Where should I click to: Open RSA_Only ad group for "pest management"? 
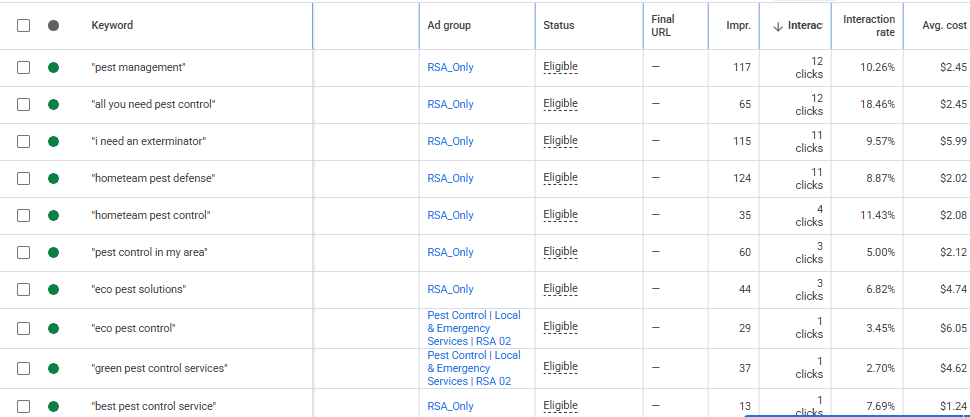point(450,67)
